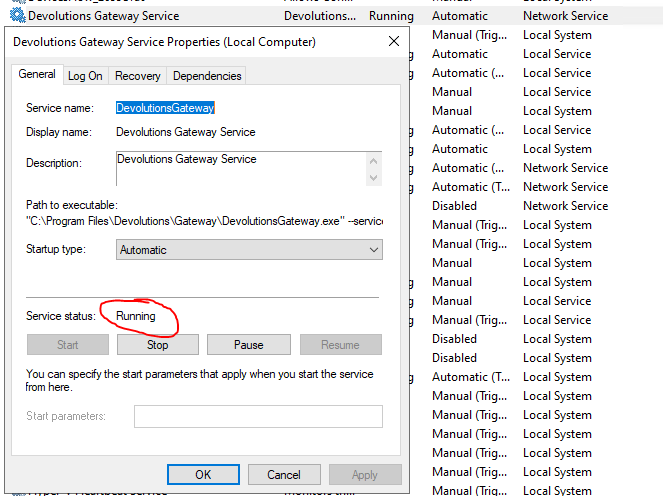Screen dimensions: 663x496
Task: Click the Network Service cell of Devolutions Gateway row
Action: pos(565,16)
